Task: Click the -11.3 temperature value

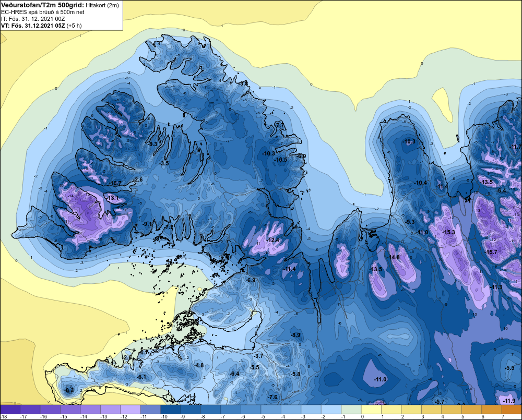Action: (496, 287)
